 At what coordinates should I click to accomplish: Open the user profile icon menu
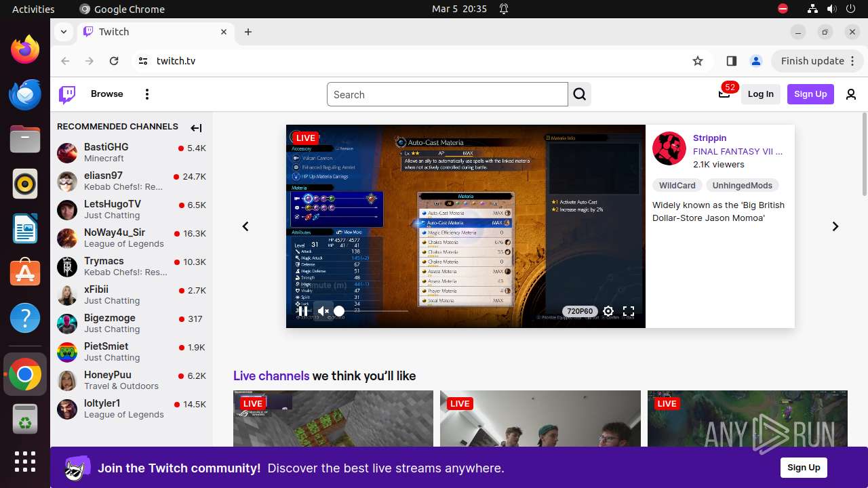pos(851,94)
